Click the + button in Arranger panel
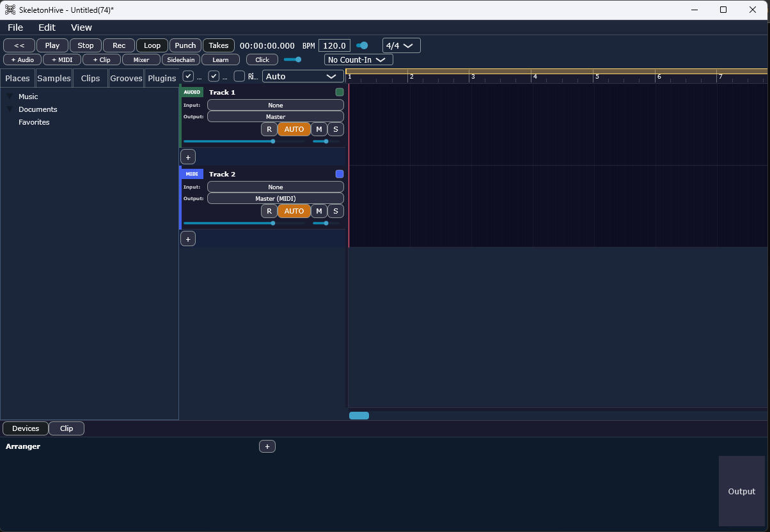 click(267, 446)
